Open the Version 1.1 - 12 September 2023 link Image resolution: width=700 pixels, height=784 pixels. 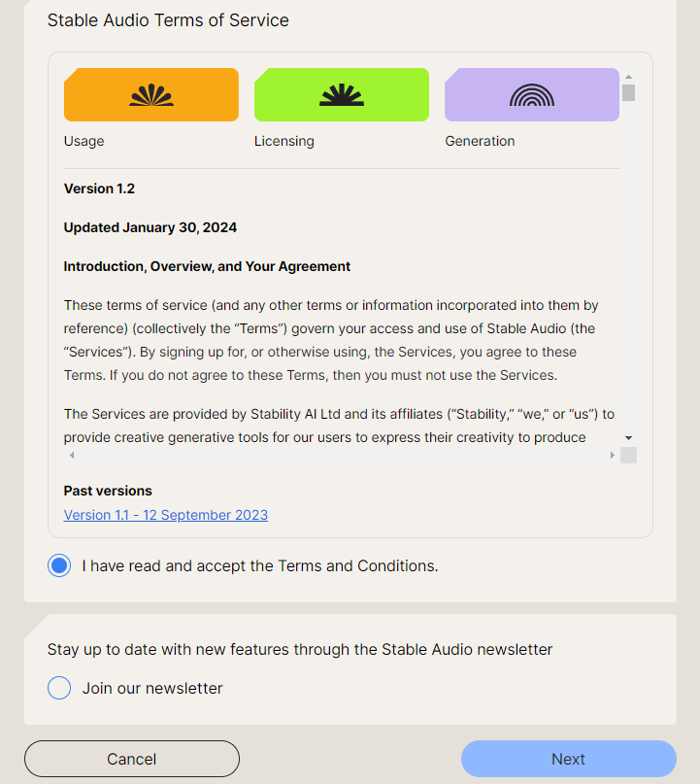click(x=166, y=515)
